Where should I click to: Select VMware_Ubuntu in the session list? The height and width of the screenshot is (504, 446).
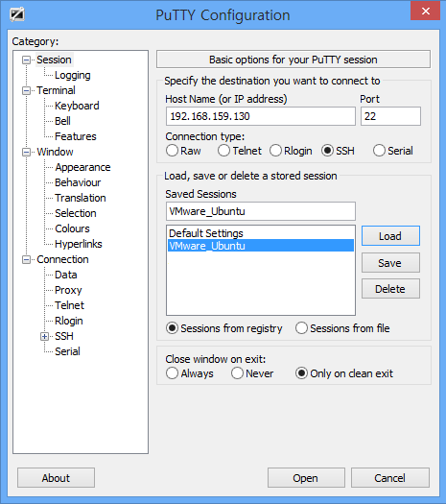click(x=261, y=246)
